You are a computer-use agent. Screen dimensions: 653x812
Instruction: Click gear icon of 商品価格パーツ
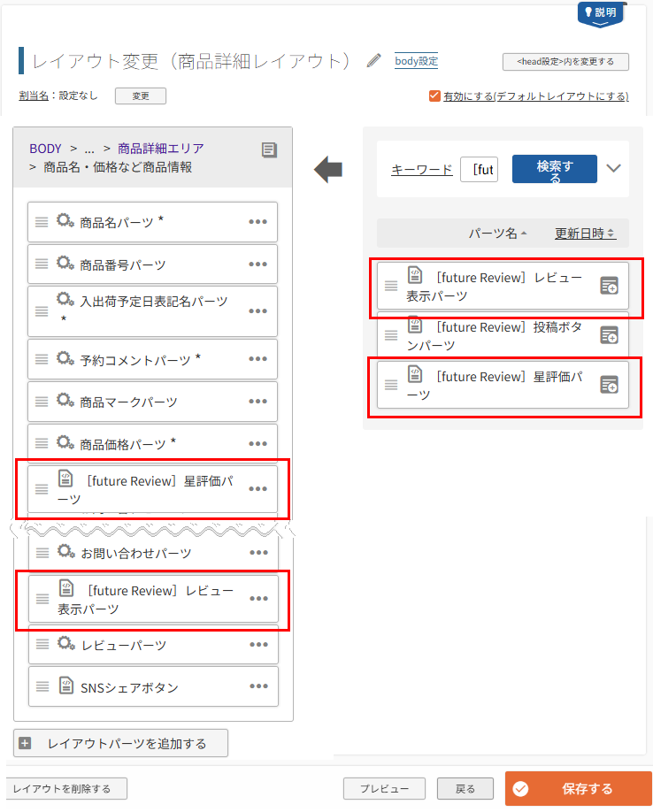(65, 443)
